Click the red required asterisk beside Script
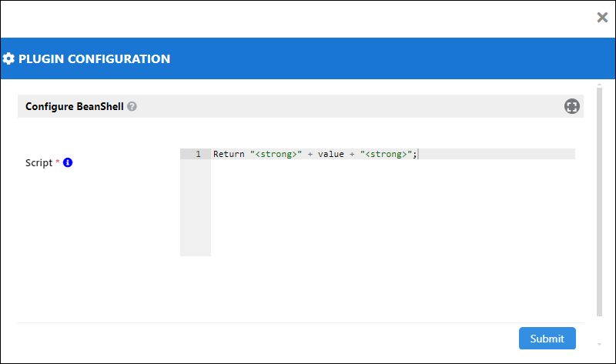Viewport: 616px width, 364px height. [57, 162]
